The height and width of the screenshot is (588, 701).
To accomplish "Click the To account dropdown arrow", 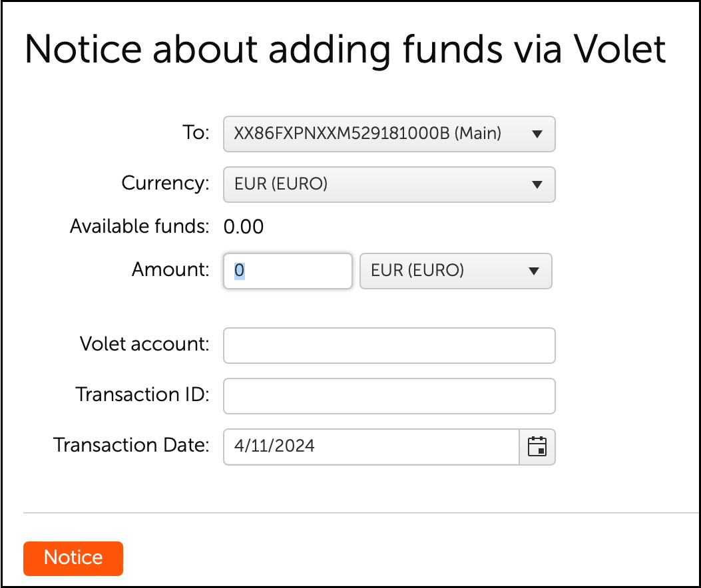I will click(x=537, y=134).
